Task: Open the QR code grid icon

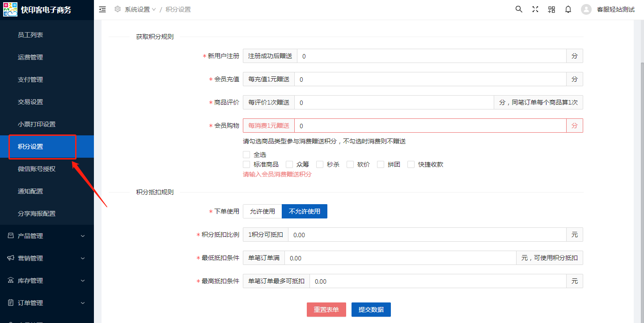Action: coord(551,9)
